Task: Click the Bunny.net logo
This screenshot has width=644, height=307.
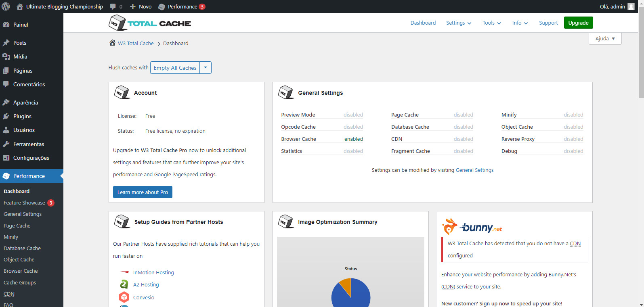Action: (x=472, y=227)
